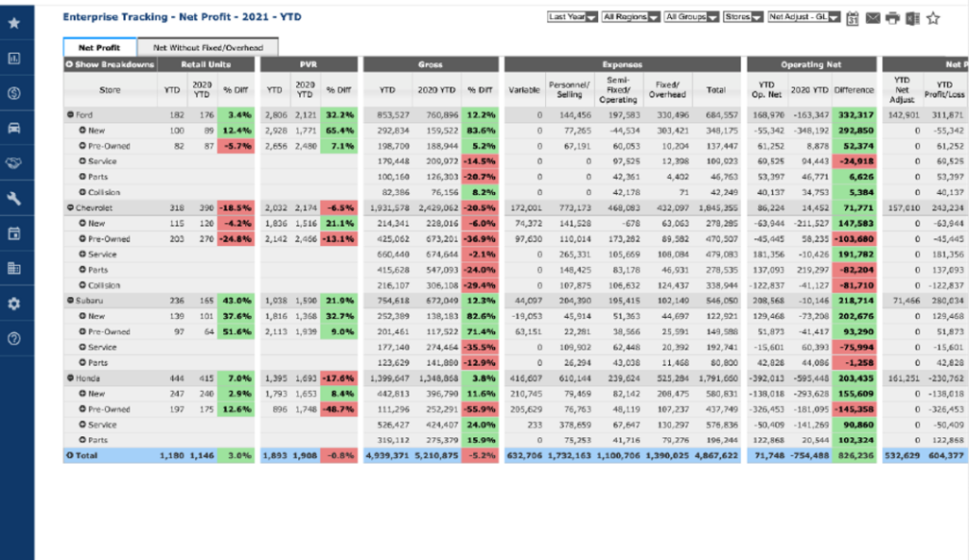Open the handshake deals icon in sidebar
Screen dimensions: 969x560
[x=14, y=164]
